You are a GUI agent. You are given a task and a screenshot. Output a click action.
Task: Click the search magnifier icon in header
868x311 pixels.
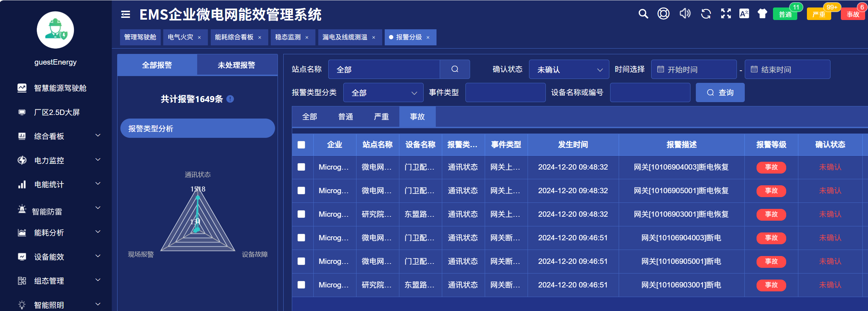(643, 14)
